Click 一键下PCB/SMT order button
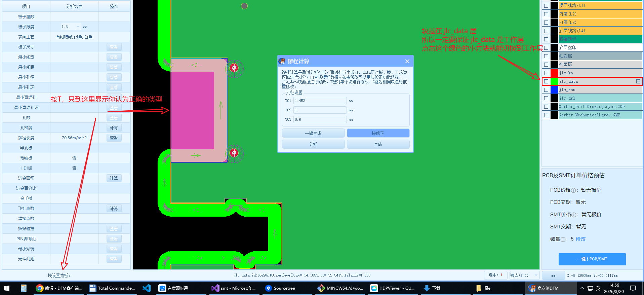This screenshot has height=295, width=644. (592, 259)
